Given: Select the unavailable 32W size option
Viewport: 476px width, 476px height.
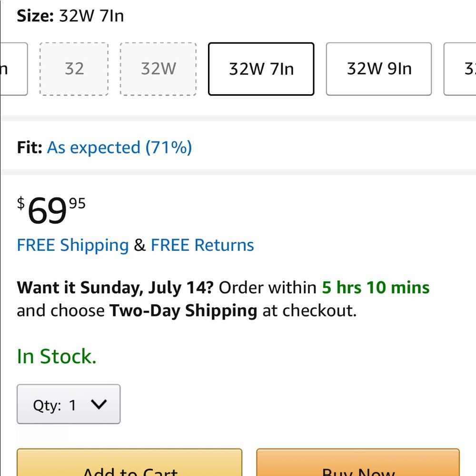Looking at the screenshot, I should click(158, 69).
